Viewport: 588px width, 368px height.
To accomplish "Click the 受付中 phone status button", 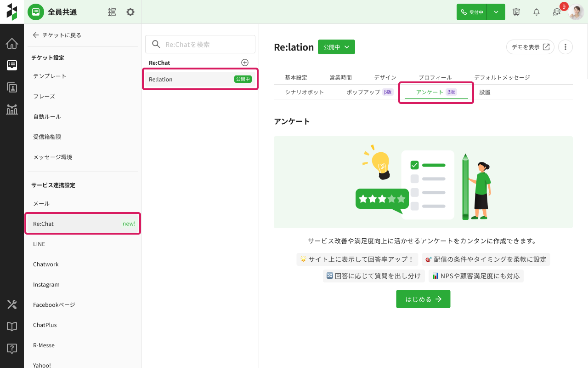I will coord(472,12).
